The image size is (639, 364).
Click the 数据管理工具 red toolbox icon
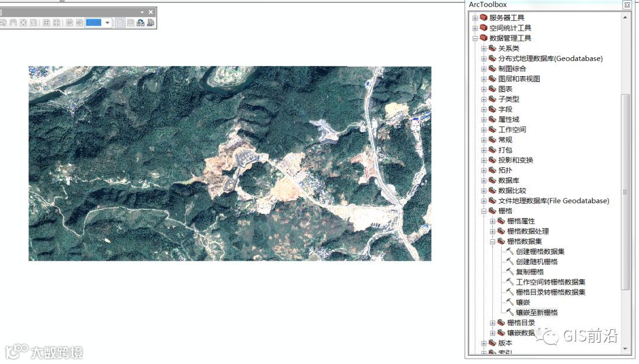[484, 38]
